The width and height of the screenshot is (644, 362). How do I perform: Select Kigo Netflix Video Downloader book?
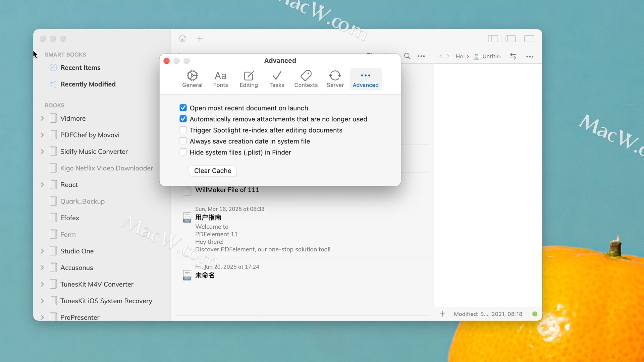click(x=106, y=168)
